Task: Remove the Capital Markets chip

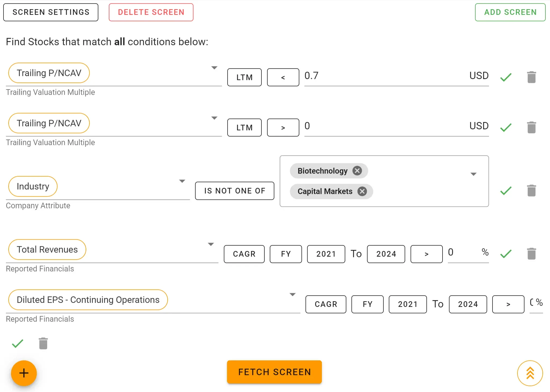Action: tap(362, 191)
